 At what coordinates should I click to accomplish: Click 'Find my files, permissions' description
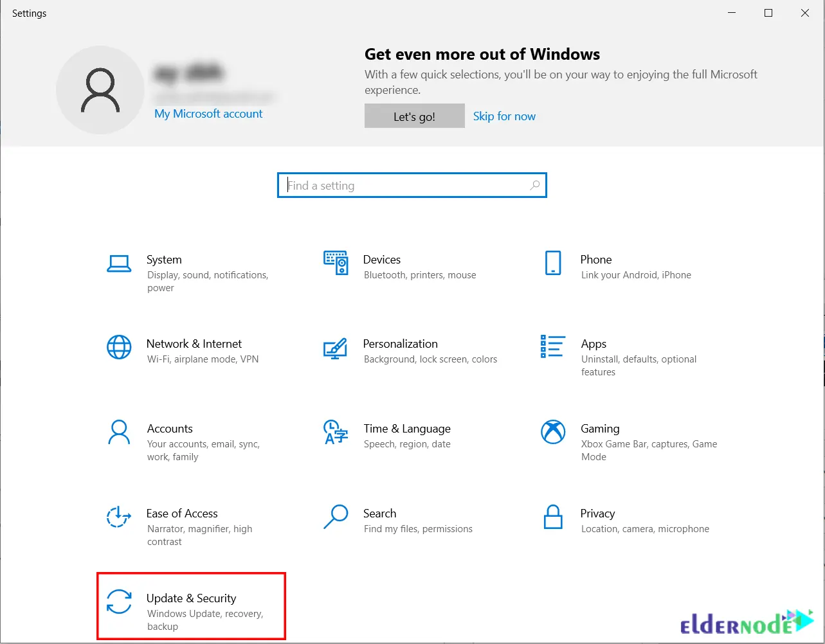tap(418, 529)
